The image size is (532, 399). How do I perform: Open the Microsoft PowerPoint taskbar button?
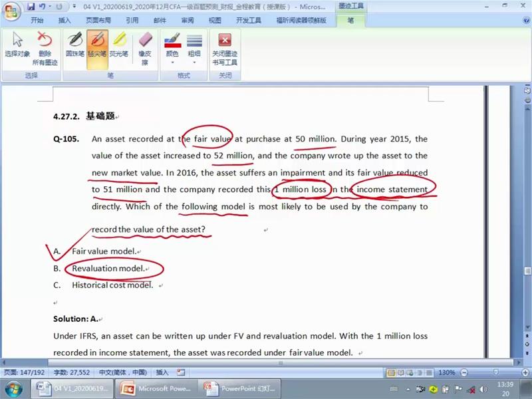click(156, 389)
